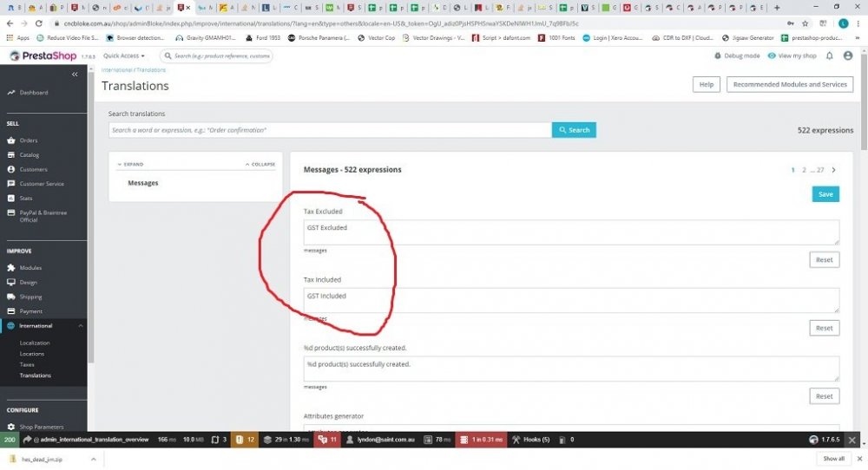Open database queries panel 1 in 0.31 ms
Screen dimensions: 868x470
481,440
